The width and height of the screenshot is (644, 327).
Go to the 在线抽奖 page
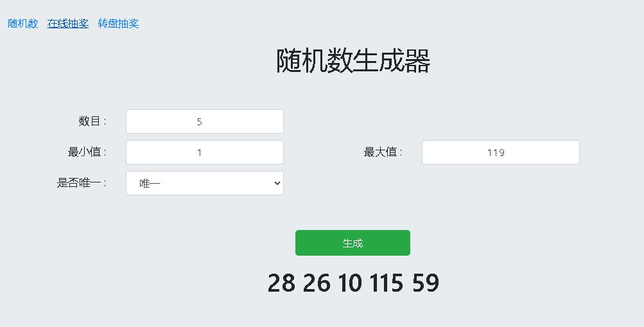pyautogui.click(x=68, y=23)
